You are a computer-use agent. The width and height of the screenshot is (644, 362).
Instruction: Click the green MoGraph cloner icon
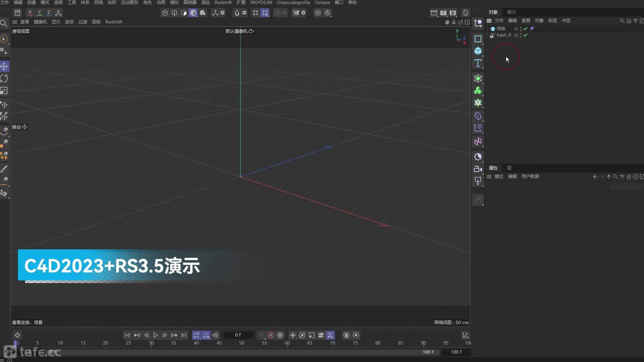(x=478, y=90)
